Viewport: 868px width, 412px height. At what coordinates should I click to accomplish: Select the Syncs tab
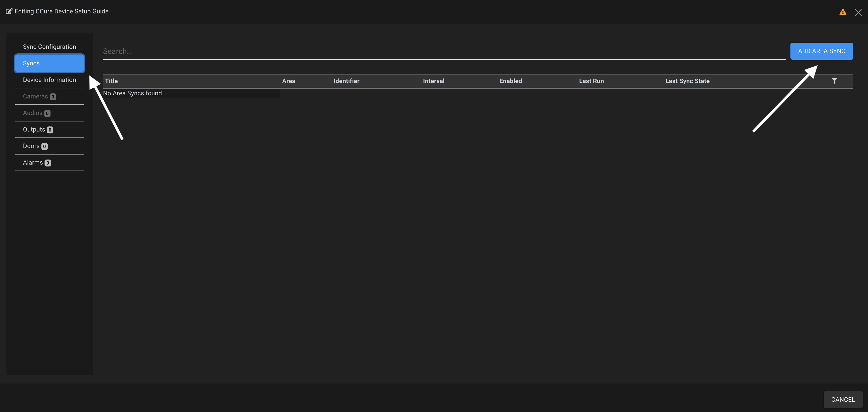pyautogui.click(x=50, y=63)
